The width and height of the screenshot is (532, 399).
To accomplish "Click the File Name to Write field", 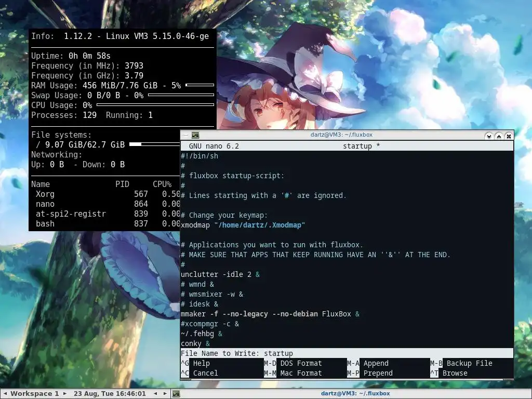I will click(347, 353).
